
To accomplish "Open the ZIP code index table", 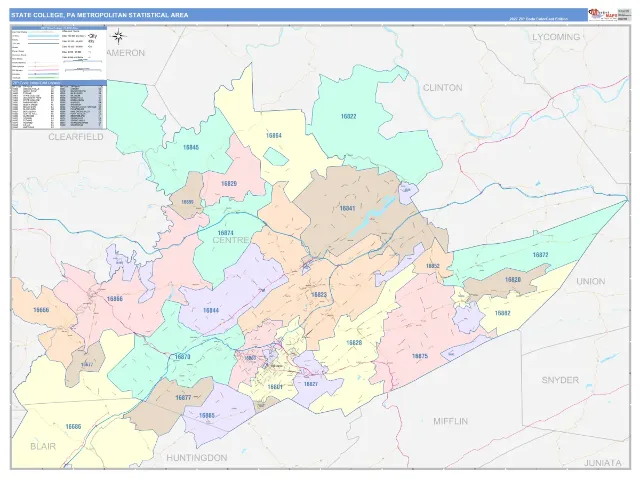I will point(59,105).
